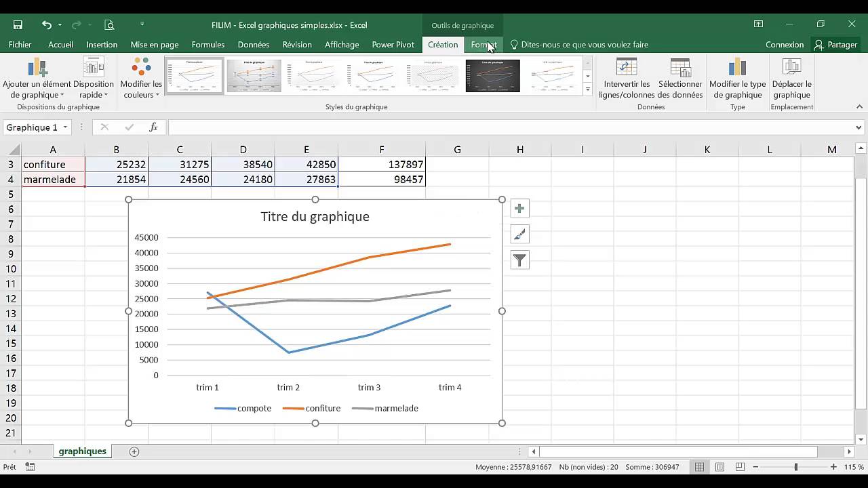Switch to Page Layout view
868x488 pixels.
pyautogui.click(x=719, y=467)
